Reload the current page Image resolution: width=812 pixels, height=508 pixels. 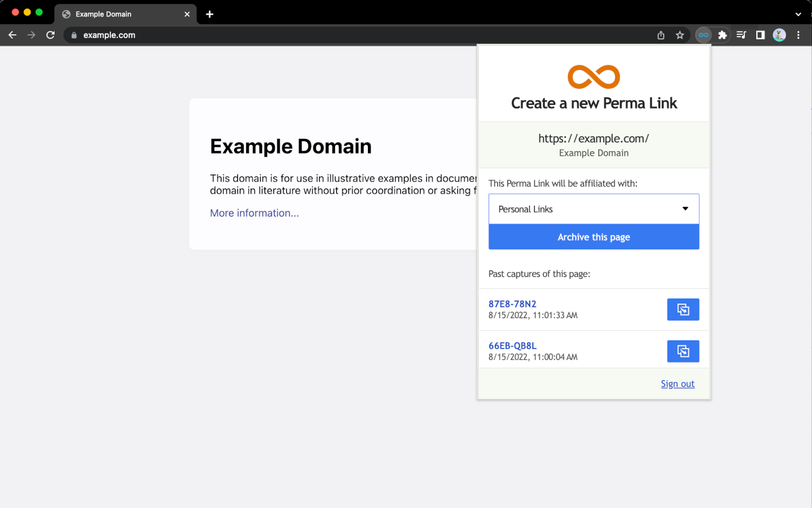50,35
